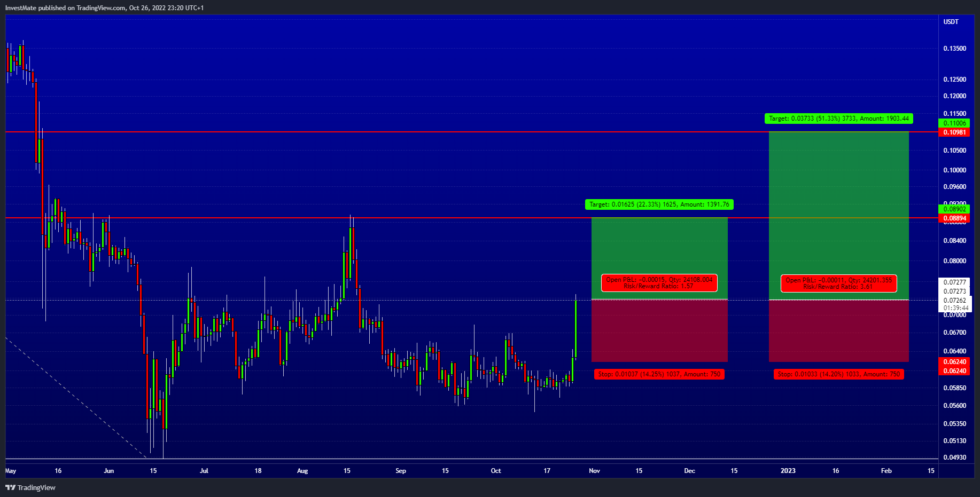Click the green 0.11006 price tag

coord(954,123)
